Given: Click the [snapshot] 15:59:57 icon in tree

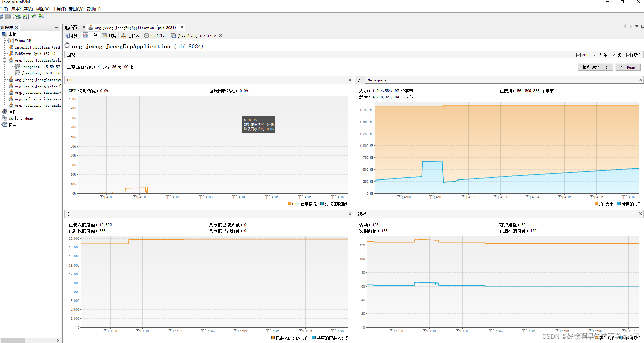Looking at the screenshot, I should [18, 67].
